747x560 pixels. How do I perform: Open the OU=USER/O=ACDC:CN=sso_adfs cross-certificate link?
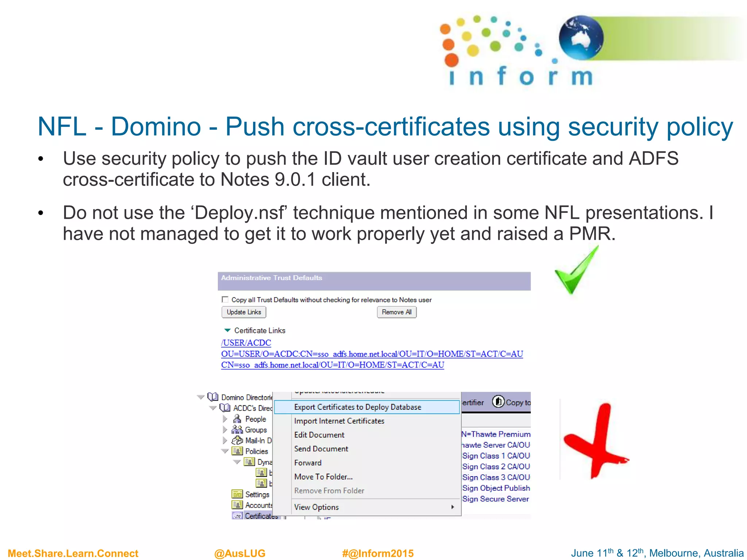372,354
